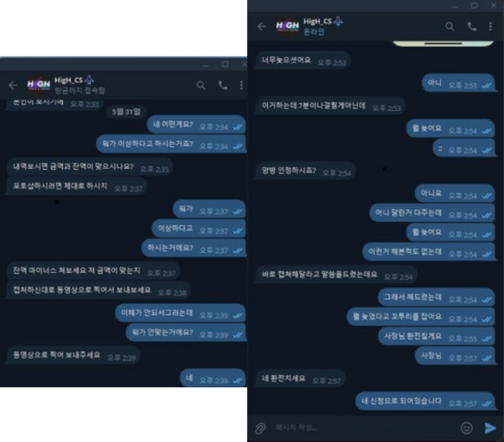Screen dimensions: 504x442
Task: Click the paperclip attach file icon
Action: pos(260,429)
